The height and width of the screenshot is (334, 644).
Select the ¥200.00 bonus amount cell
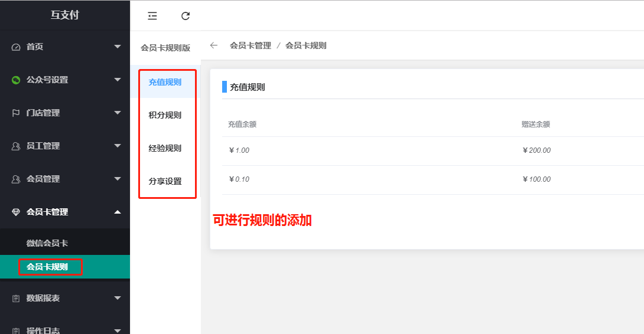tap(536, 150)
